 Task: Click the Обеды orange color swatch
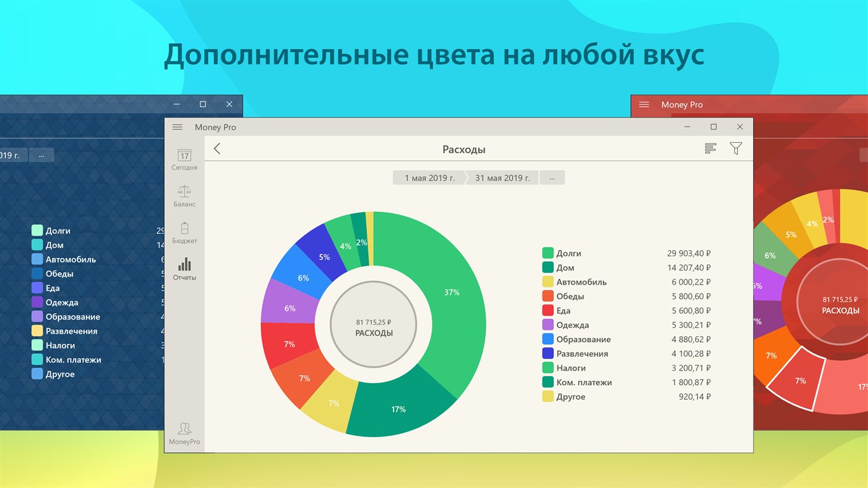(548, 296)
